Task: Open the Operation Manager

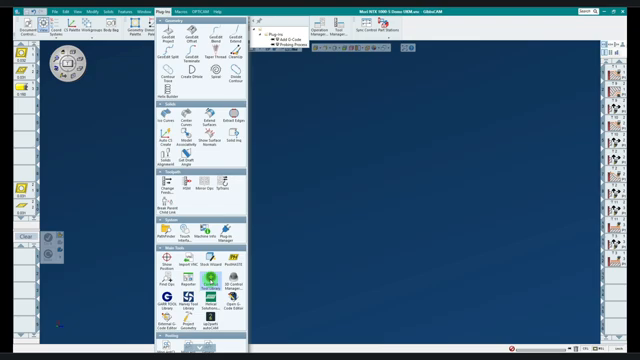Action: [x=319, y=27]
